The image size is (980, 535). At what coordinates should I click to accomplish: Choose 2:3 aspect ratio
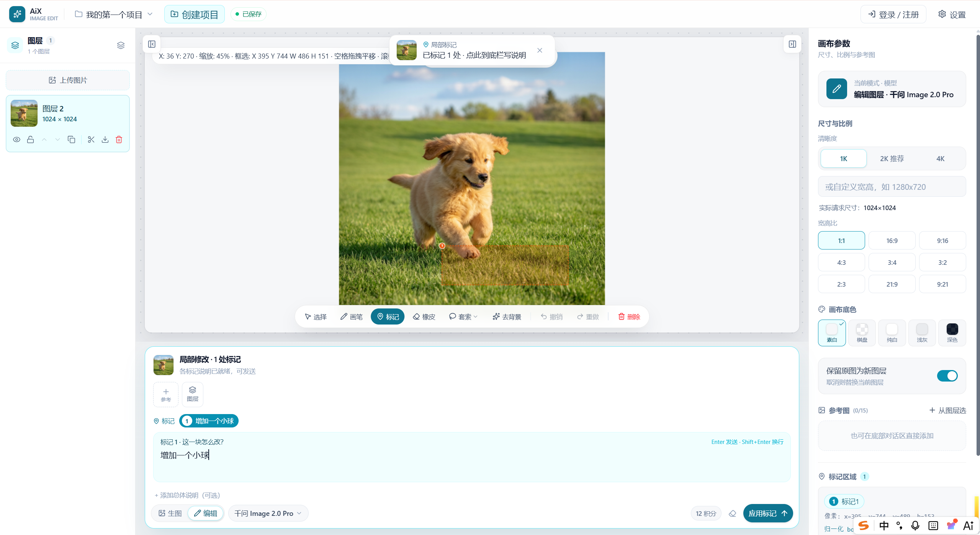(x=841, y=284)
